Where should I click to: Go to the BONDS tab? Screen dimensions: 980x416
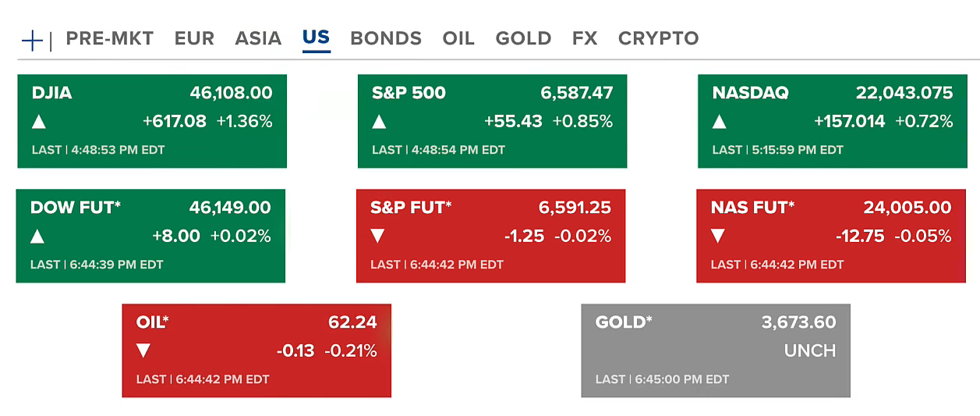coord(386,38)
